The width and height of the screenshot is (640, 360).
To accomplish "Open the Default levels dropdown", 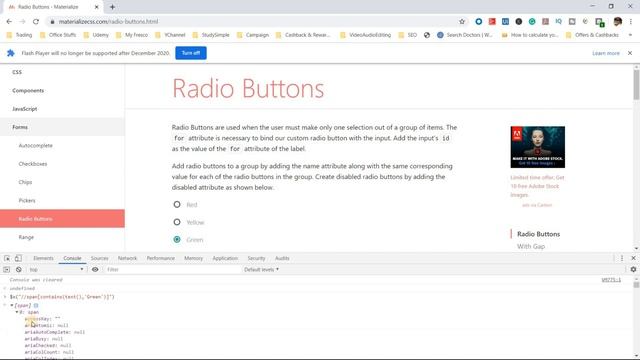I will click(261, 270).
